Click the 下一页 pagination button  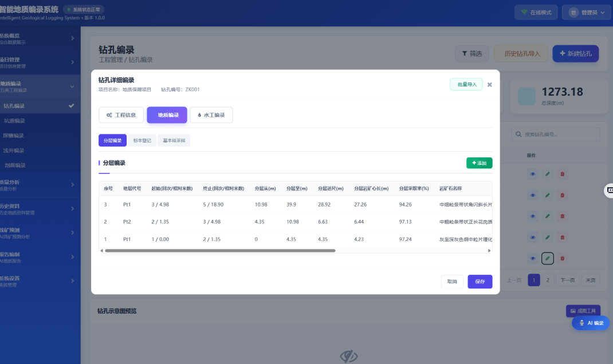pyautogui.click(x=568, y=280)
